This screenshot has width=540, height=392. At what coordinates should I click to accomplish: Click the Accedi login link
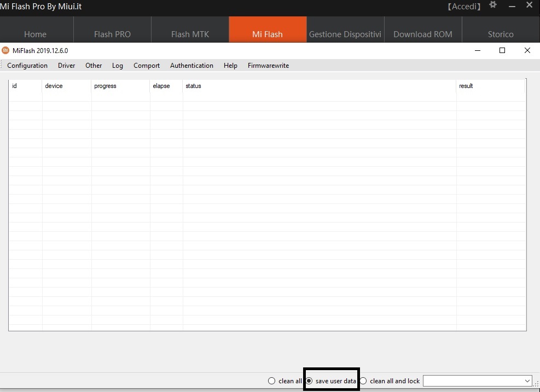tap(464, 7)
